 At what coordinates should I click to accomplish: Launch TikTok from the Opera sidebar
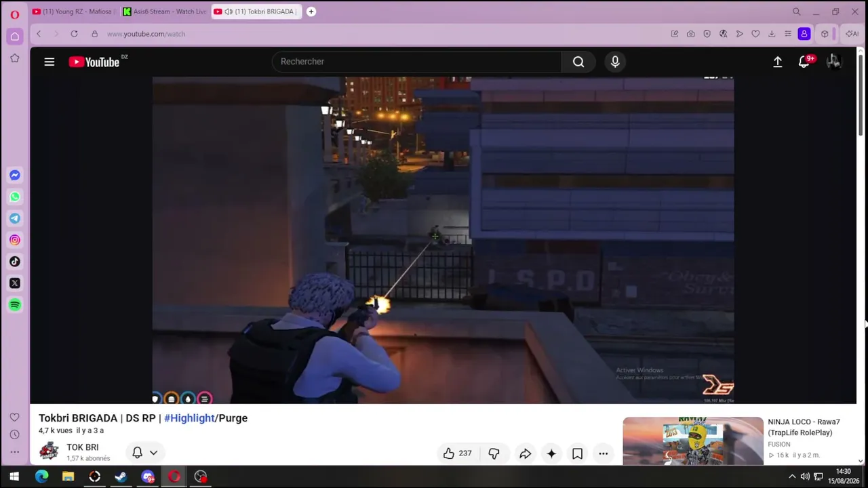(x=14, y=262)
